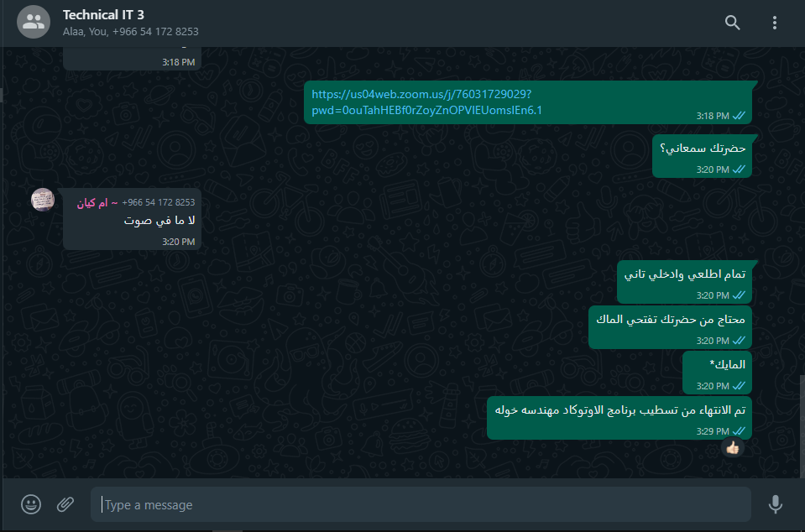Click the حضرتك سمعاني؟ message bubble
Image resolution: width=805 pixels, height=532 pixels.
pos(702,156)
